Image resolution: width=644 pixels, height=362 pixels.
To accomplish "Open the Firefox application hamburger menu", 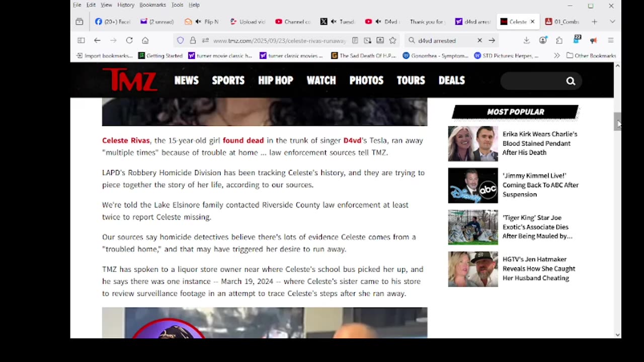I will point(611,40).
